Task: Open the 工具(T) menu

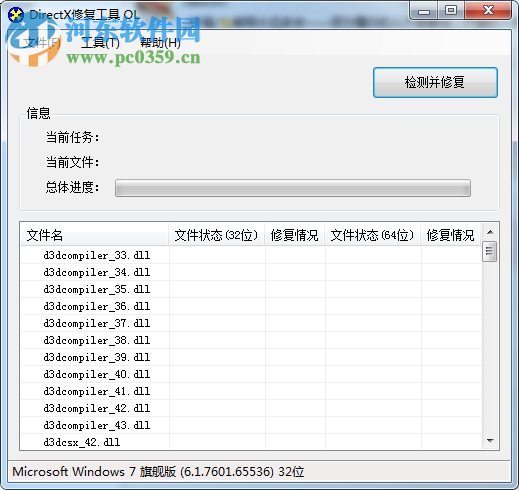Action: pyautogui.click(x=100, y=43)
